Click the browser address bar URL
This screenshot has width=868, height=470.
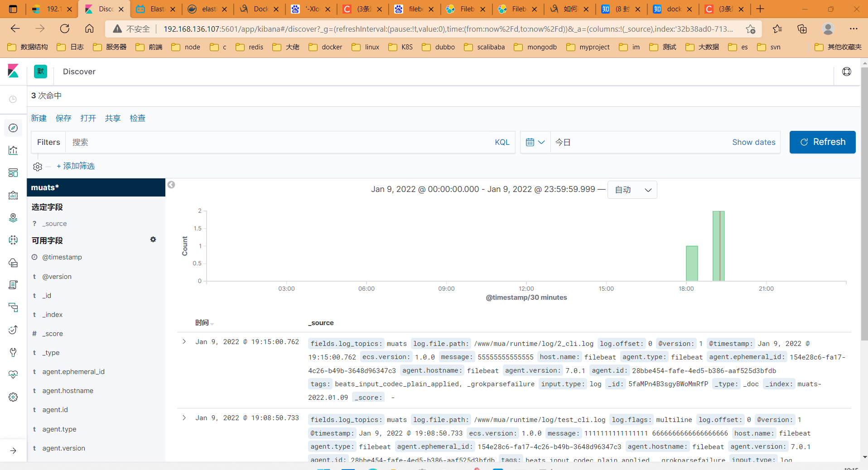click(448, 29)
